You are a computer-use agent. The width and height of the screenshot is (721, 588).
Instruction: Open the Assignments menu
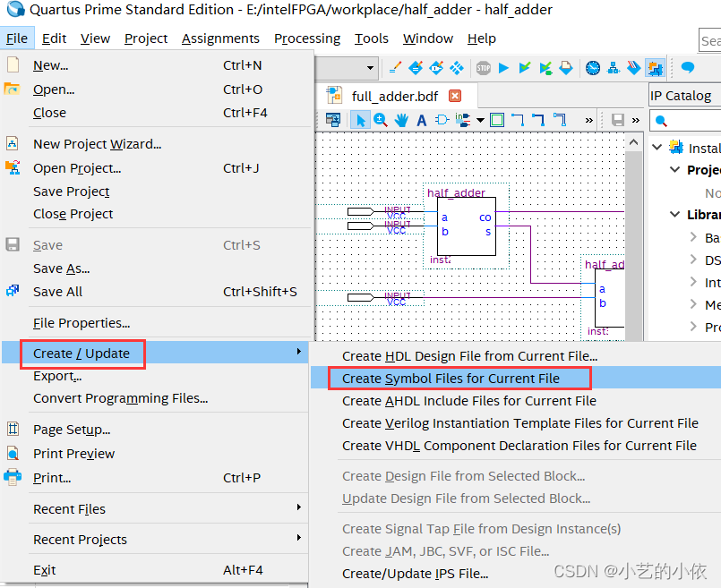click(x=220, y=38)
